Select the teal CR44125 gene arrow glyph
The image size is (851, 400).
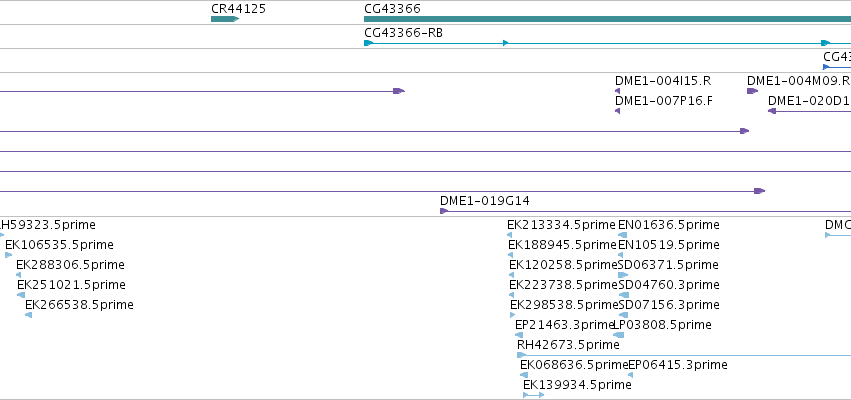(225, 19)
